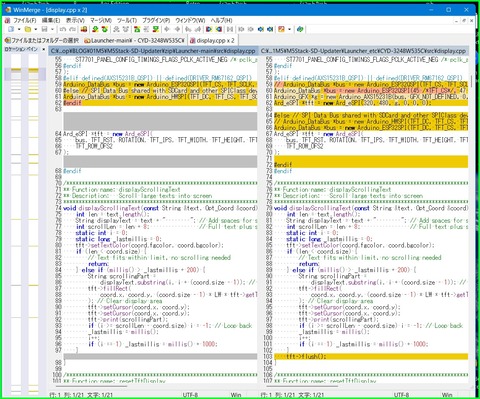Click the Next File toolbar icon
480x399 pixels.
tap(261, 29)
